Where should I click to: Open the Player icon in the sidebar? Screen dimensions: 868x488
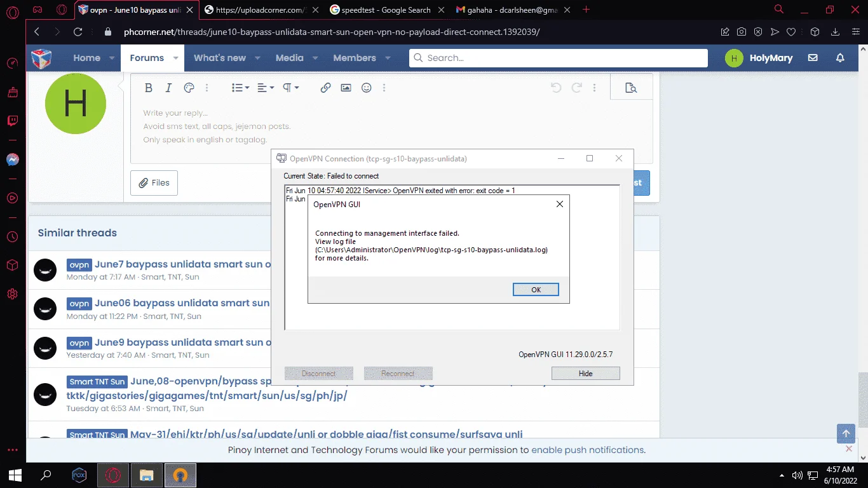click(x=13, y=198)
